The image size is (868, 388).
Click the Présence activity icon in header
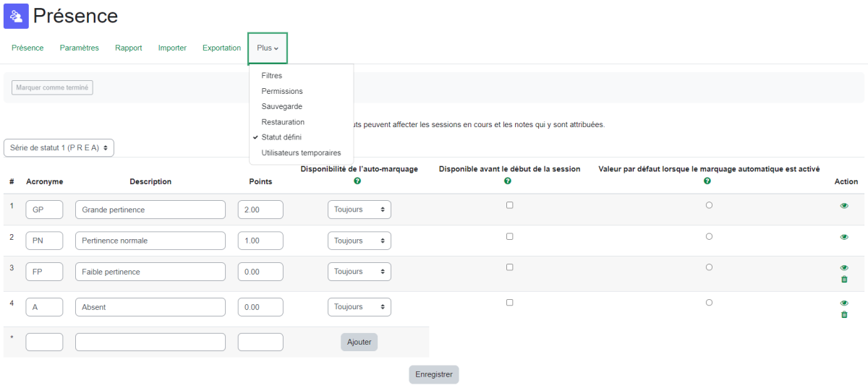(16, 16)
